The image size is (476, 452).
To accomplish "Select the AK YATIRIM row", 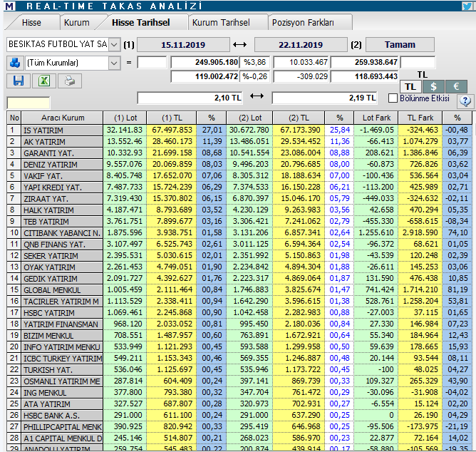I will point(239,142).
